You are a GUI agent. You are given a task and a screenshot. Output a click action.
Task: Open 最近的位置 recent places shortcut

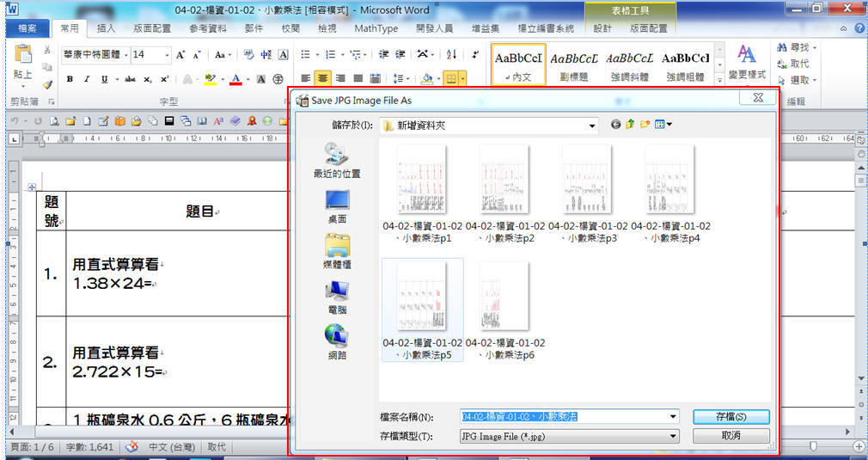coord(337,161)
